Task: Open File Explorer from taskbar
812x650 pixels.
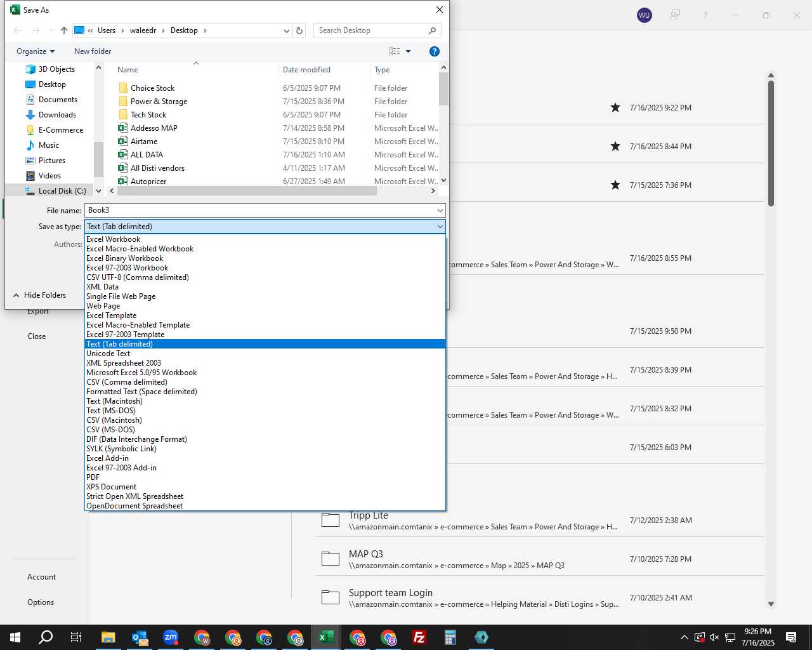Action: pyautogui.click(x=108, y=637)
